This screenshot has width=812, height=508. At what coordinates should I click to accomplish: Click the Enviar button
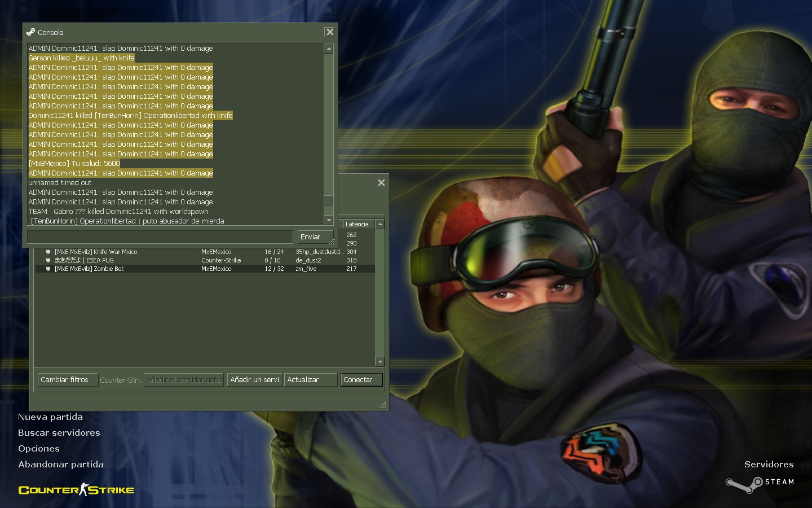click(x=315, y=237)
